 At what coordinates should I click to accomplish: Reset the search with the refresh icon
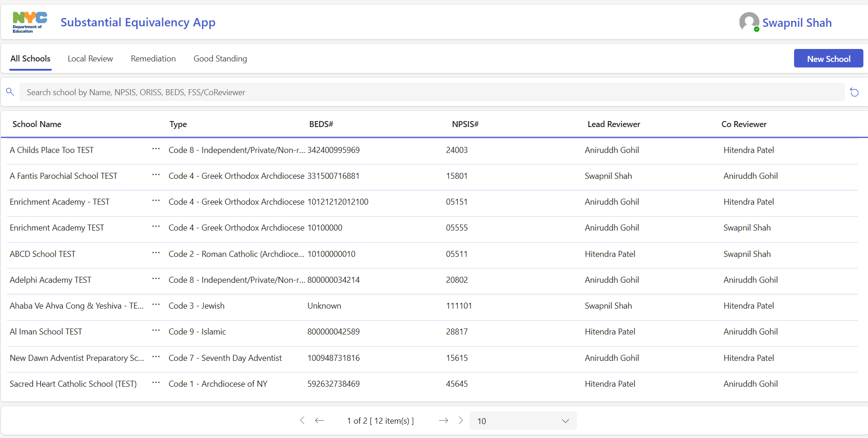(854, 92)
